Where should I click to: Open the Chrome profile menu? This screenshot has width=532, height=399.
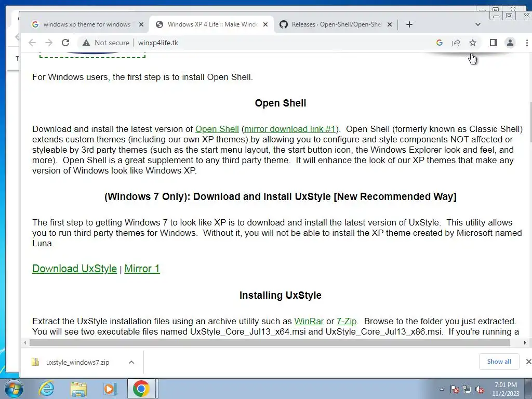(510, 43)
